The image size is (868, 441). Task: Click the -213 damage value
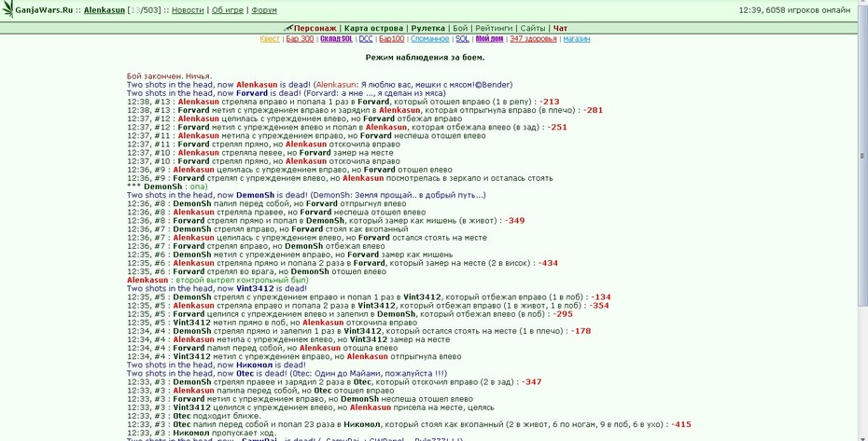coord(549,102)
